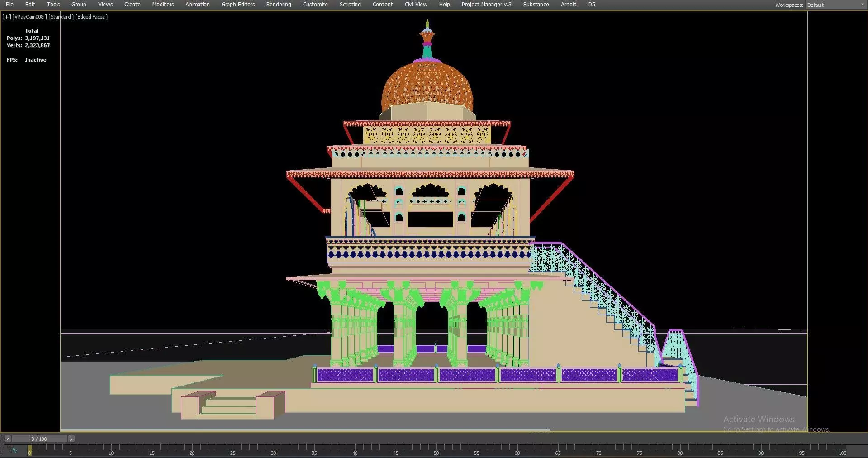868x458 pixels.
Task: Open the Content menu
Action: 383,5
